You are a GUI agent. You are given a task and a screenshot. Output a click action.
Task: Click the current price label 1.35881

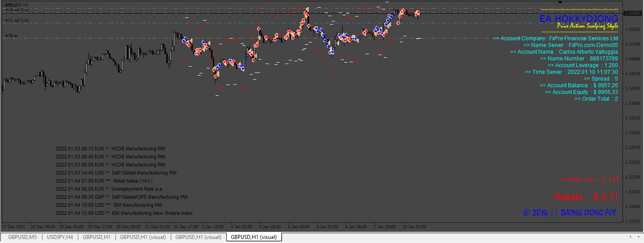tap(633, 13)
